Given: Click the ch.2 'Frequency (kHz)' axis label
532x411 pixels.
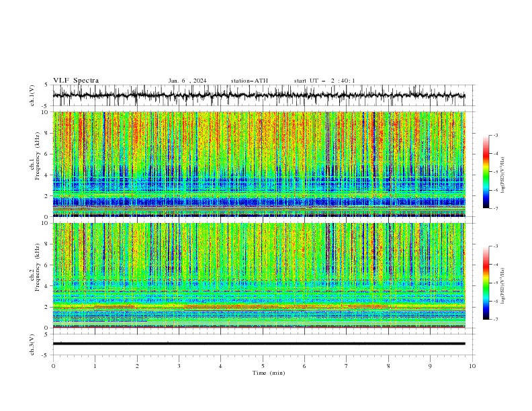Looking at the screenshot, I should point(37,267).
